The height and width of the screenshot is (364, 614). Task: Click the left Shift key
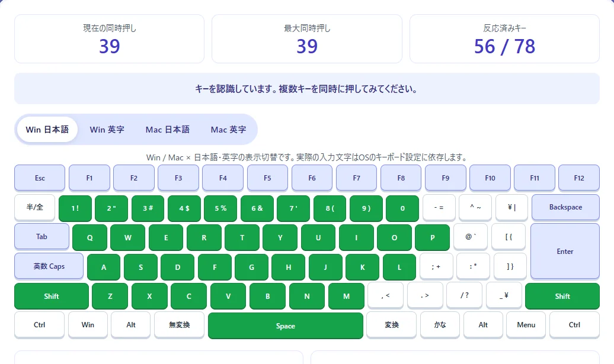tap(52, 297)
